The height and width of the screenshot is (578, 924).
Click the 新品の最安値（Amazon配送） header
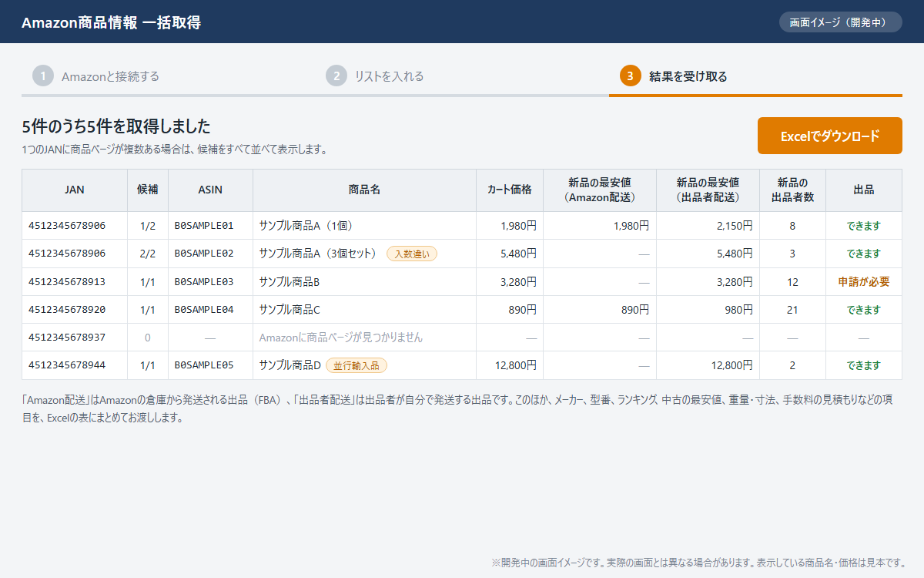point(600,190)
